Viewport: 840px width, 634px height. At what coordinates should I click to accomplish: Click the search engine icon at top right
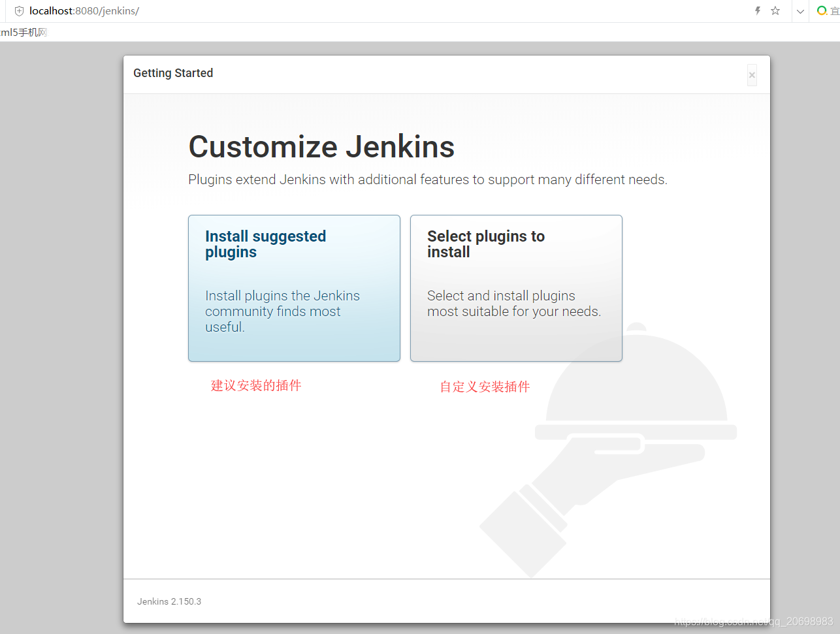tap(822, 10)
